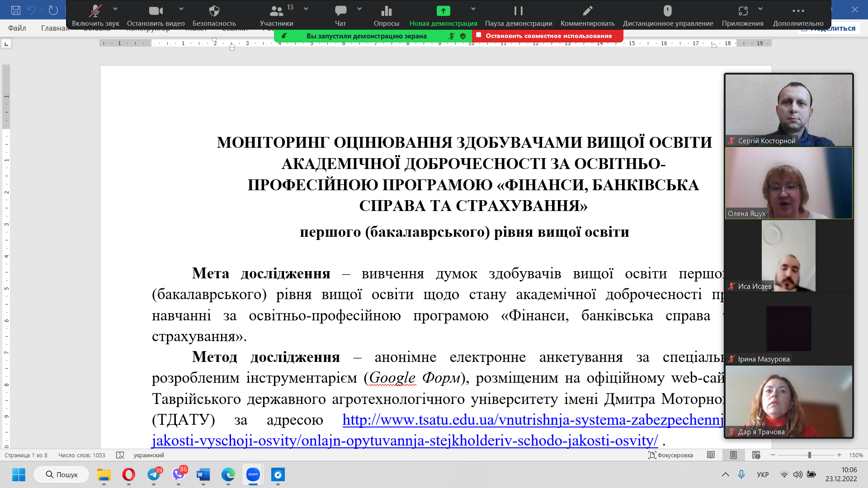The height and width of the screenshot is (488, 868).
Task: Open the Polls icon
Action: point(386,11)
